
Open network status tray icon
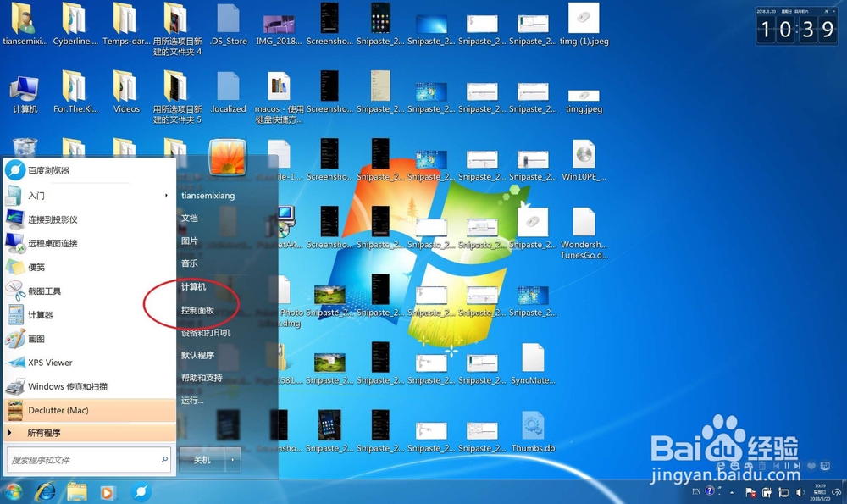[783, 492]
